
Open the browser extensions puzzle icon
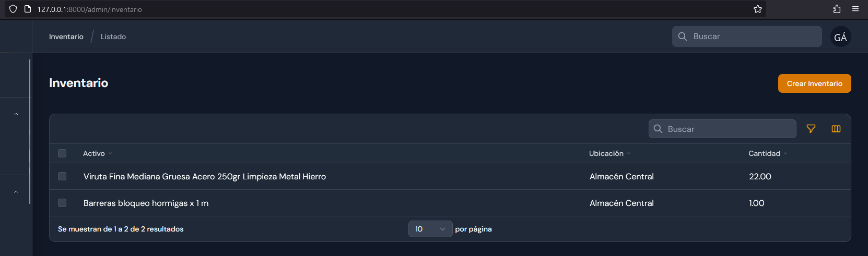[x=837, y=9]
